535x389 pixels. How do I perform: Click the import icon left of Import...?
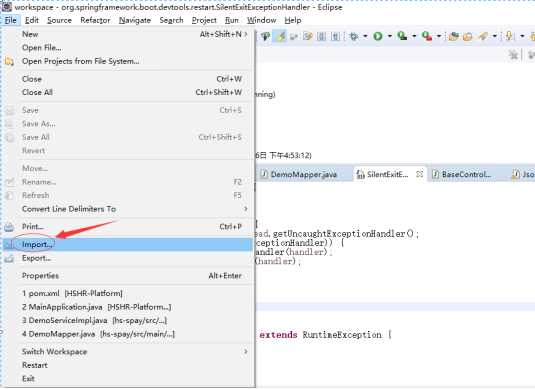click(x=9, y=245)
